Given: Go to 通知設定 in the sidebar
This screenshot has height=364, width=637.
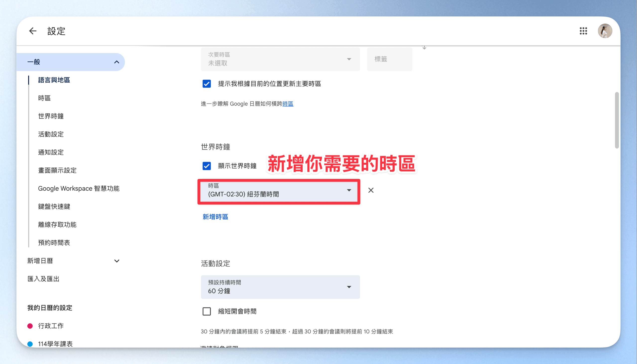Looking at the screenshot, I should 51,152.
